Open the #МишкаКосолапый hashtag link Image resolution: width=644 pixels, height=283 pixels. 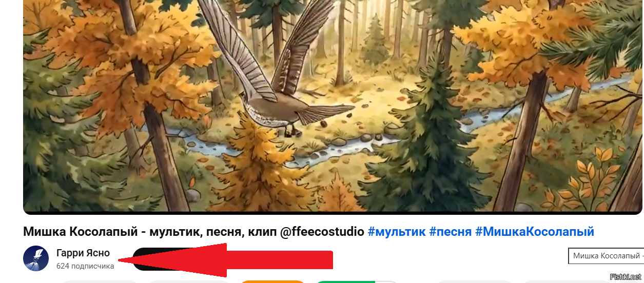[x=534, y=231]
